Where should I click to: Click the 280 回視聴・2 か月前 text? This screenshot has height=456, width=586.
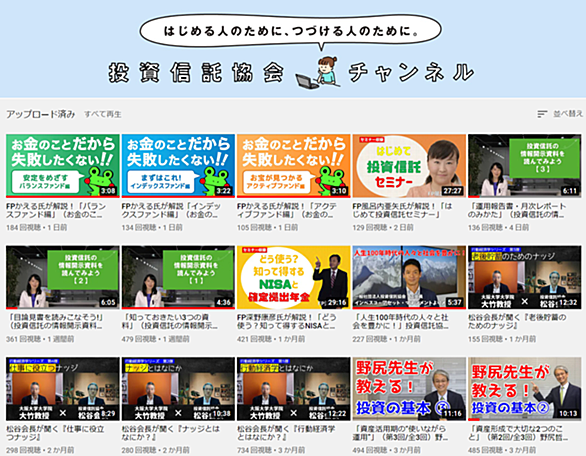(x=155, y=450)
